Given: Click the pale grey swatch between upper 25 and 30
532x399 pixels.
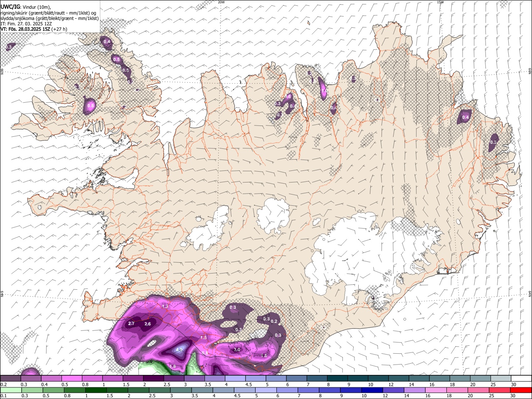Looking at the screenshot, I should 500,378.
